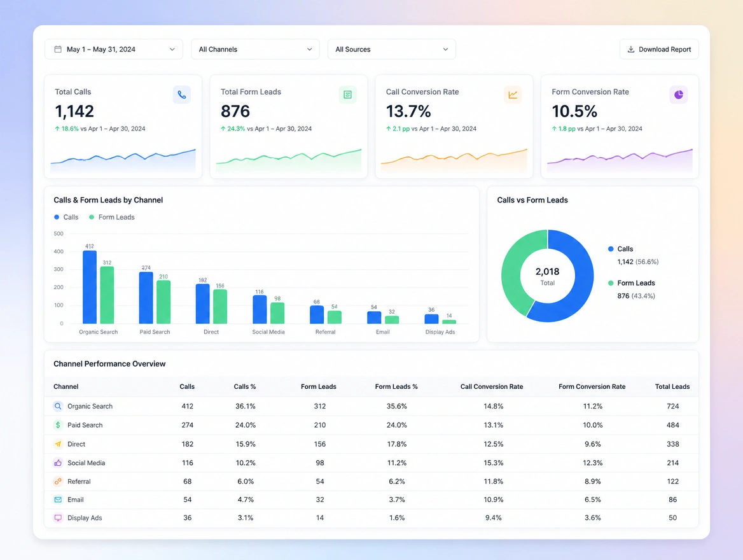The height and width of the screenshot is (560, 743).
Task: Click the 36.1% Calls % cell
Action: (246, 407)
